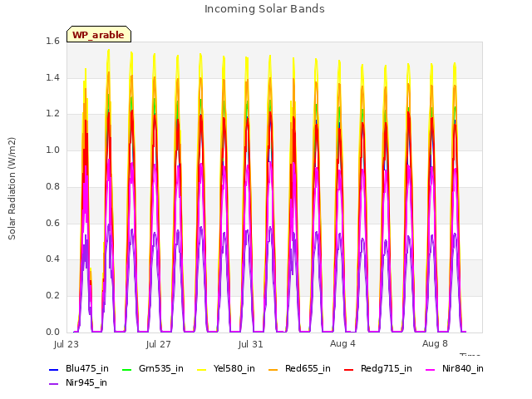532x399 pixels.
Task: Click the 1.4 y-axis tick label
Action: 52,77
